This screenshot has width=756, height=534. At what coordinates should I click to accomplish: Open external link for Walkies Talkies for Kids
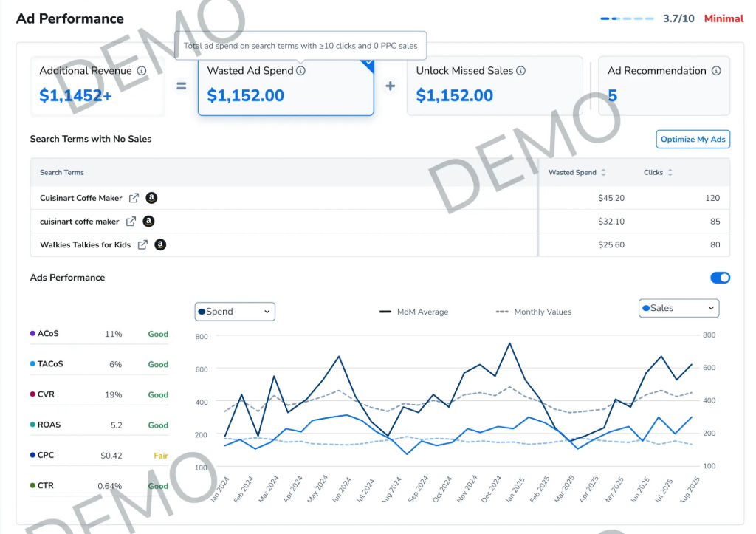(142, 245)
